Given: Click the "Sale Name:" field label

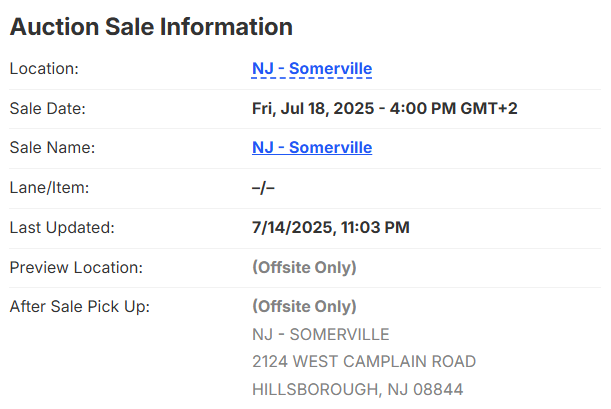Looking at the screenshot, I should click(51, 148).
